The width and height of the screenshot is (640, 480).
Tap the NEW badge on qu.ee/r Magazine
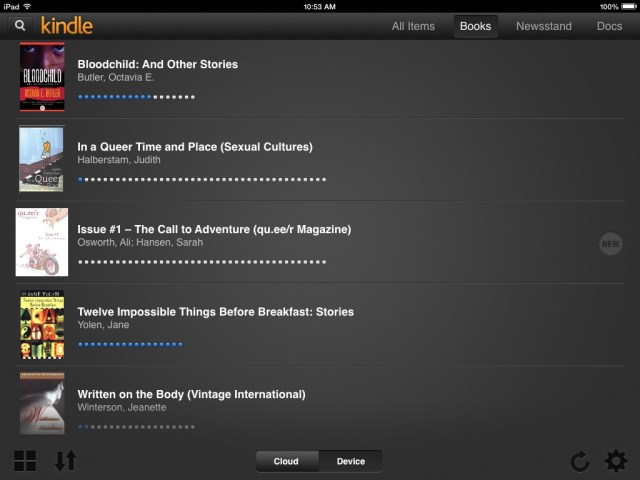[x=611, y=244]
